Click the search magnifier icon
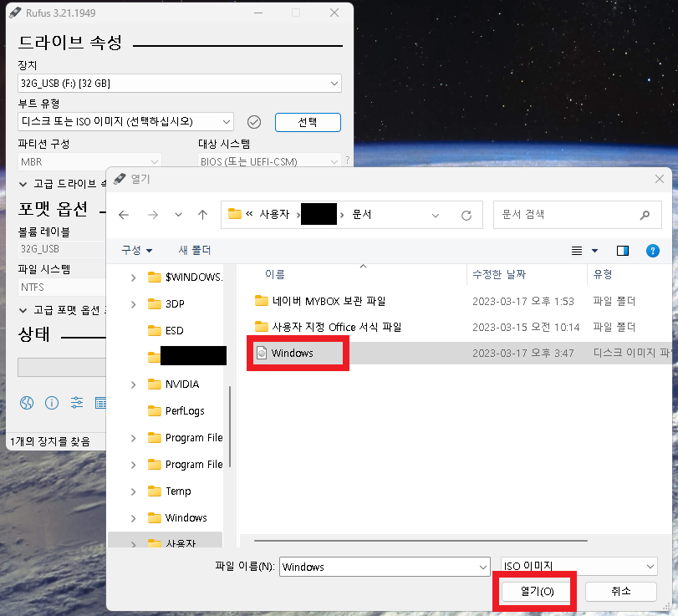 (645, 215)
